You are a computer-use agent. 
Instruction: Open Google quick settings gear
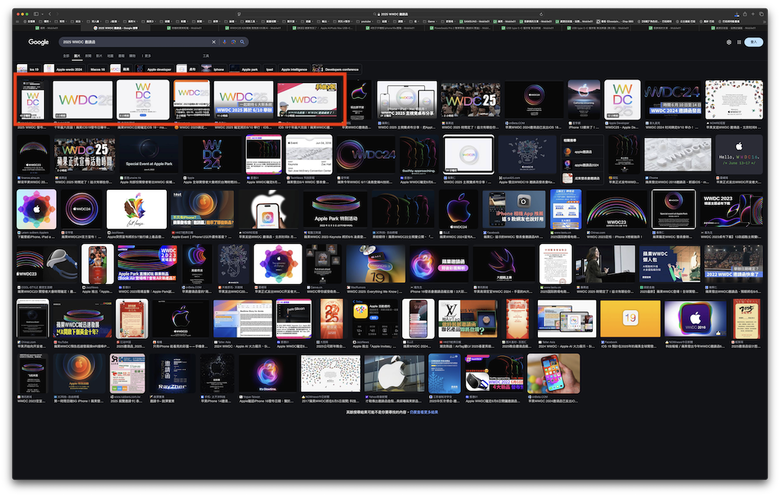(x=729, y=42)
